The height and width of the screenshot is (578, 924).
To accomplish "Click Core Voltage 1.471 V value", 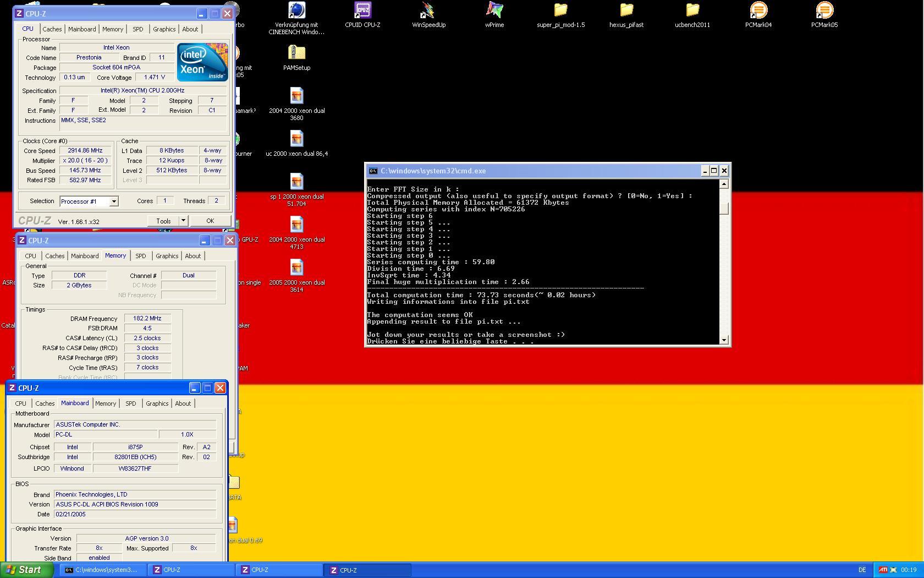I will pyautogui.click(x=155, y=78).
